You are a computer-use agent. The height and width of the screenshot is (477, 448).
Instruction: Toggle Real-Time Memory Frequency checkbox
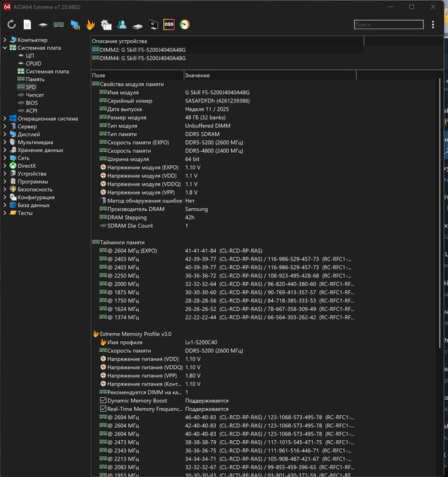point(103,409)
